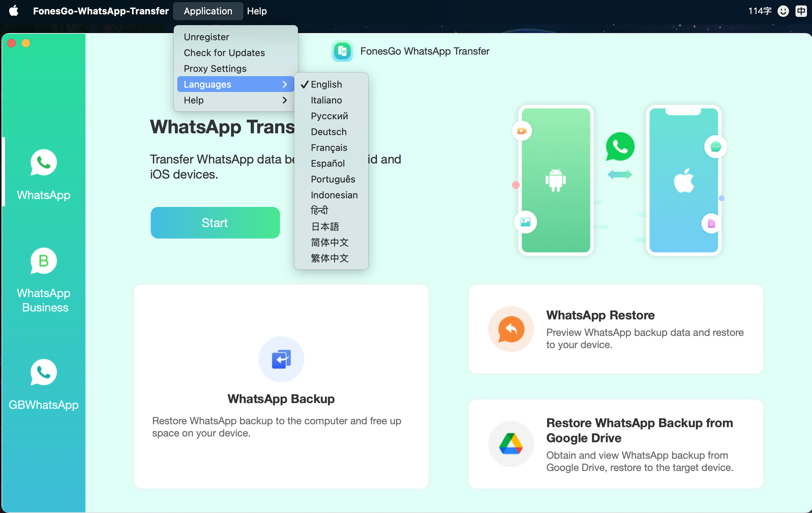812x513 pixels.
Task: Choose Check for Updates
Action: (x=235, y=53)
